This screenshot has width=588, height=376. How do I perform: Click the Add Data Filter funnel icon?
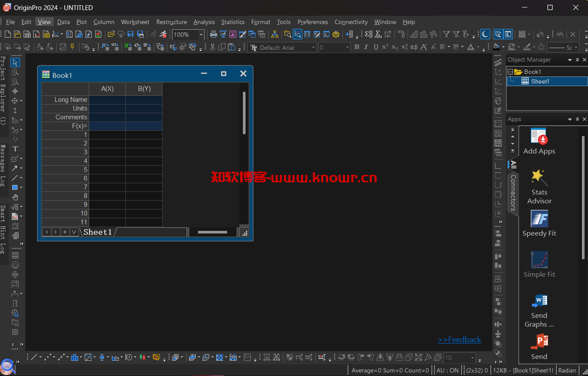pos(446,34)
